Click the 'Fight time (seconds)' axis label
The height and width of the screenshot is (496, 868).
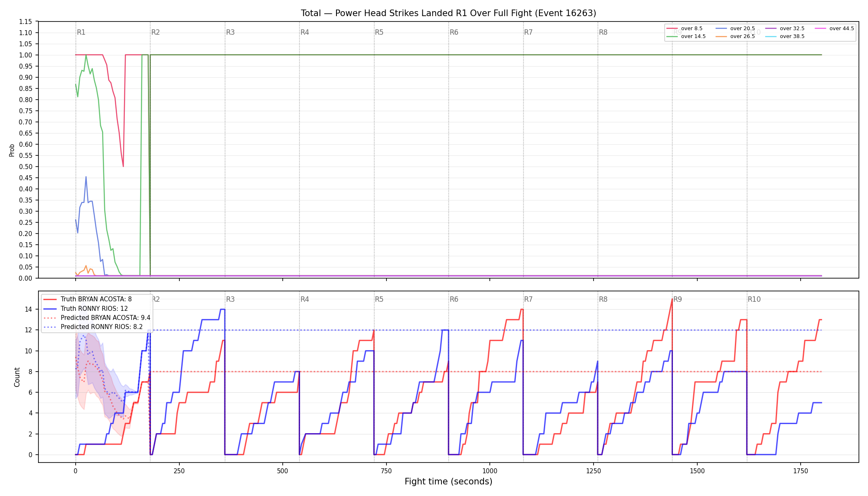pyautogui.click(x=448, y=482)
